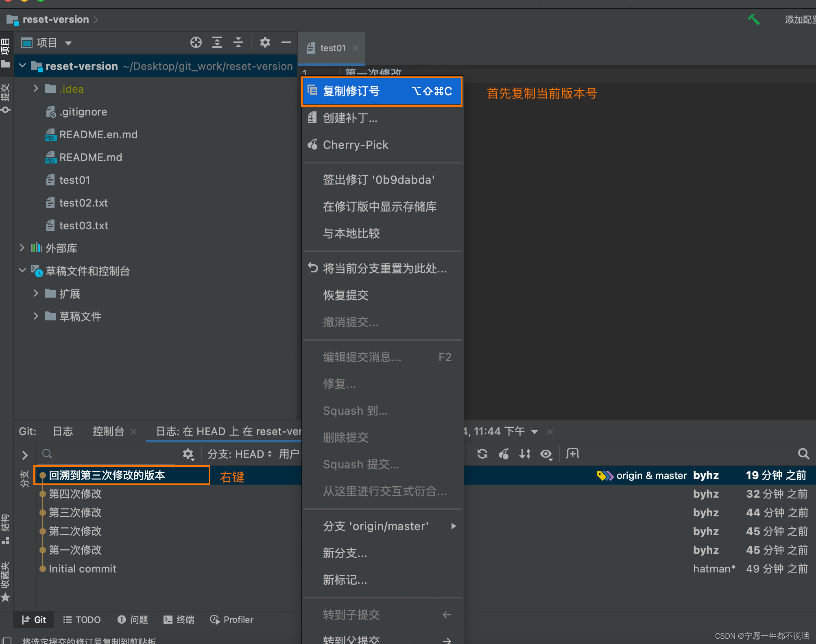Choose reset current branch to here item
Image resolution: width=816 pixels, height=644 pixels.
[x=382, y=268]
